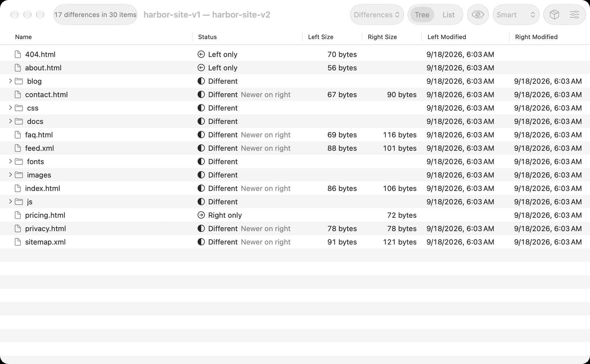The width and height of the screenshot is (590, 364).
Task: Select the sitemap.xml file name
Action: click(x=45, y=242)
